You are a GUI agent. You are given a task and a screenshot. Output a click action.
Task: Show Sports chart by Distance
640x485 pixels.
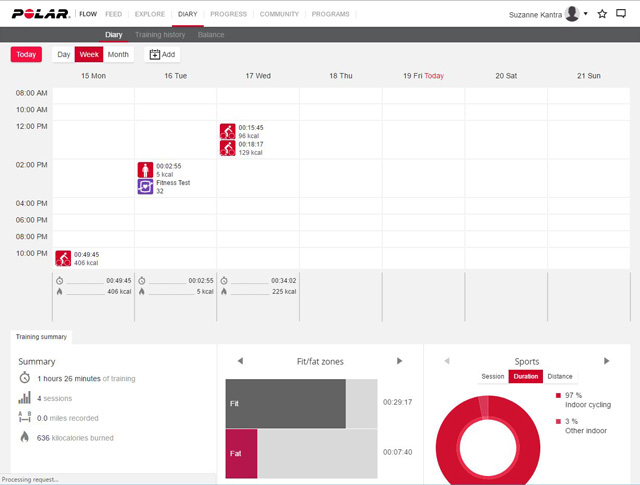560,376
